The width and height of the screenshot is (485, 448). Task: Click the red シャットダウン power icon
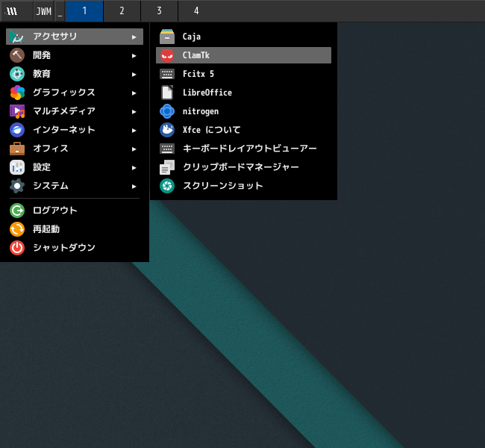point(17,248)
